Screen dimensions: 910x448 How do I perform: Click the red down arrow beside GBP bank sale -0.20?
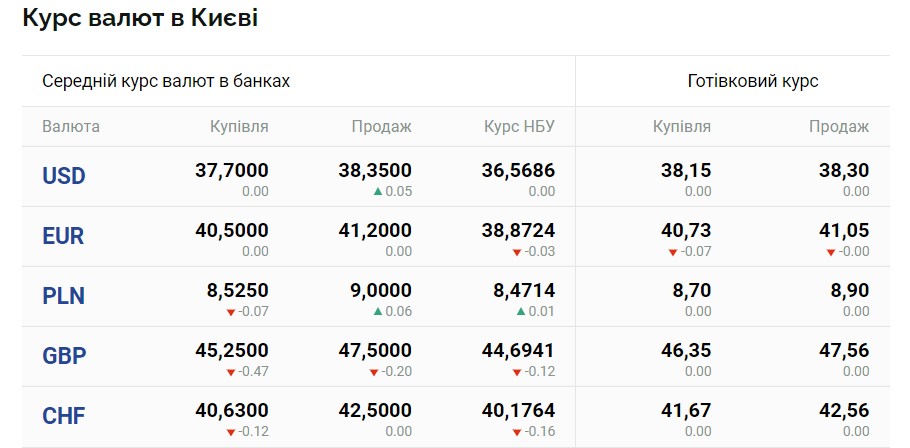click(x=374, y=372)
